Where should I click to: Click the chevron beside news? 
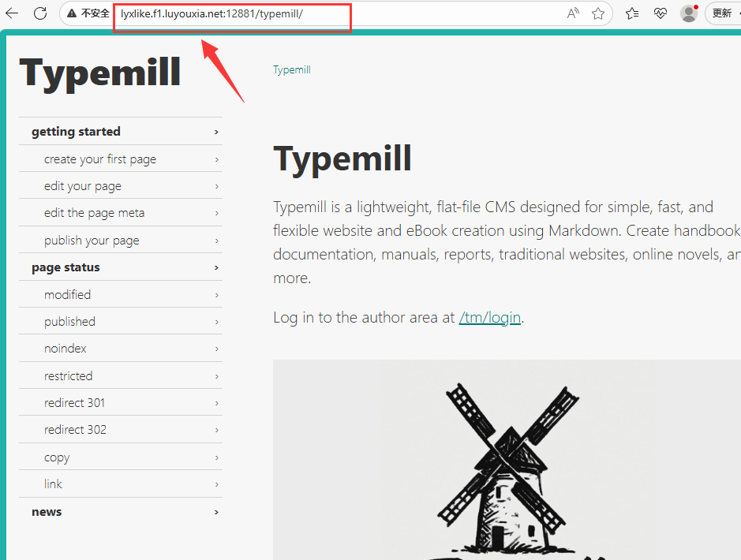coord(216,512)
